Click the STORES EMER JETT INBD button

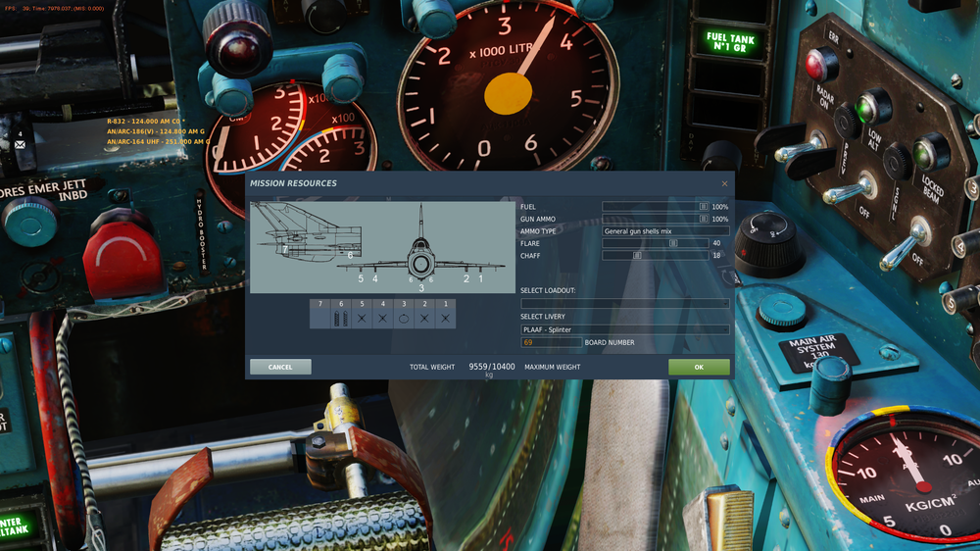[29, 221]
